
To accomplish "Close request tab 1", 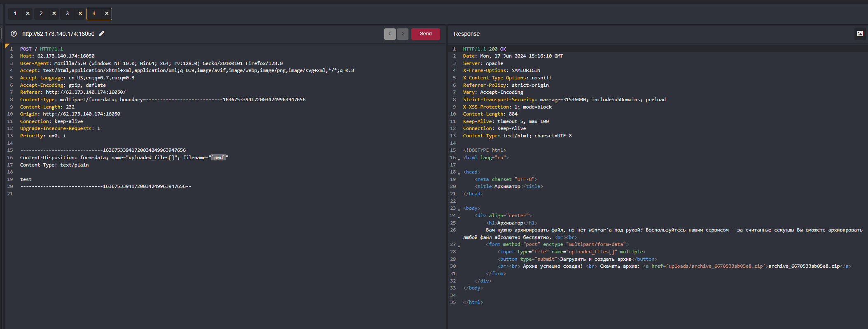I will (28, 14).
